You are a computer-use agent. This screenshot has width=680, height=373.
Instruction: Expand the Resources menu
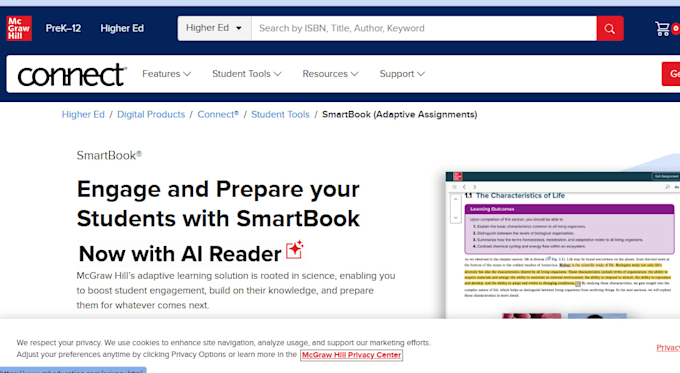[x=330, y=74]
